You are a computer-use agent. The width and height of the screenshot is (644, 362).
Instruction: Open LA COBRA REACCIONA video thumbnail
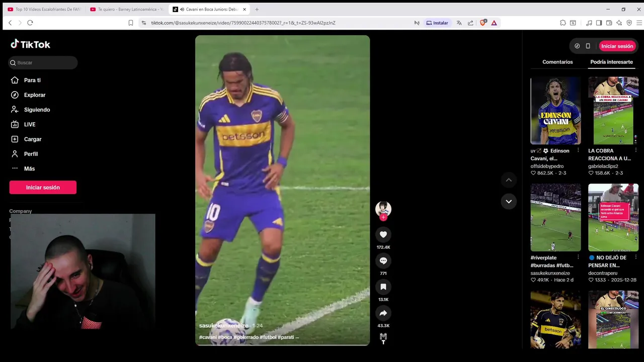pyautogui.click(x=613, y=111)
